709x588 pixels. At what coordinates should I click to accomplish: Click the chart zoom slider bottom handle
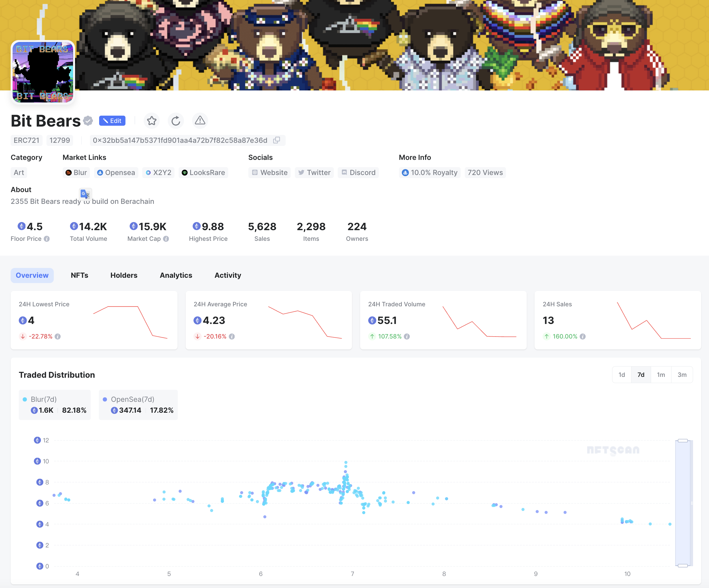tap(683, 566)
